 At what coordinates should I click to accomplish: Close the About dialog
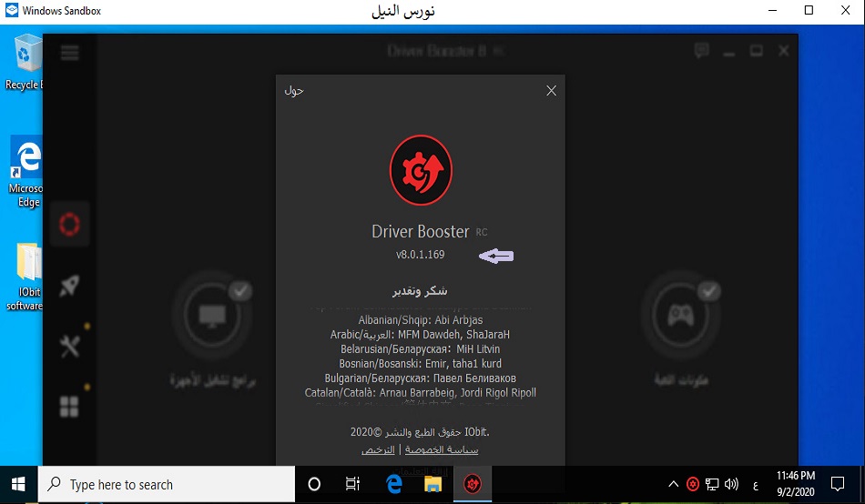pyautogui.click(x=551, y=91)
